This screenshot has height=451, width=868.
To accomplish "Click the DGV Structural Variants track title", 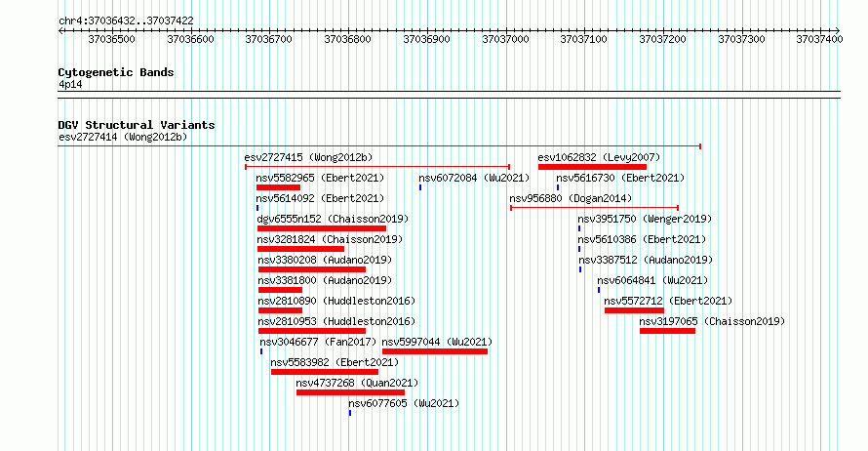I will pos(137,125).
